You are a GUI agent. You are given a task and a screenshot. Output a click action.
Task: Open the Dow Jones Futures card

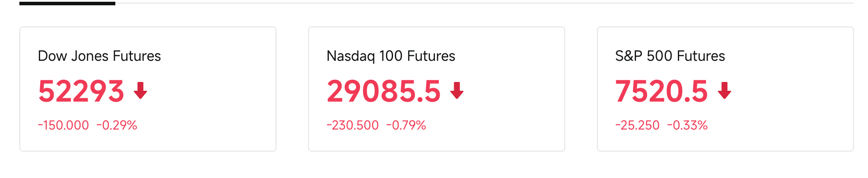[x=148, y=89]
